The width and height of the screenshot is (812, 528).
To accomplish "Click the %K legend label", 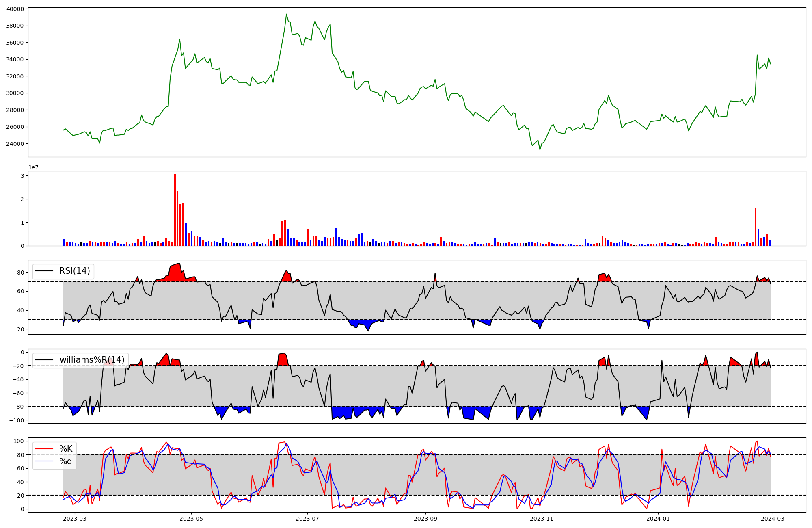I will point(66,449).
